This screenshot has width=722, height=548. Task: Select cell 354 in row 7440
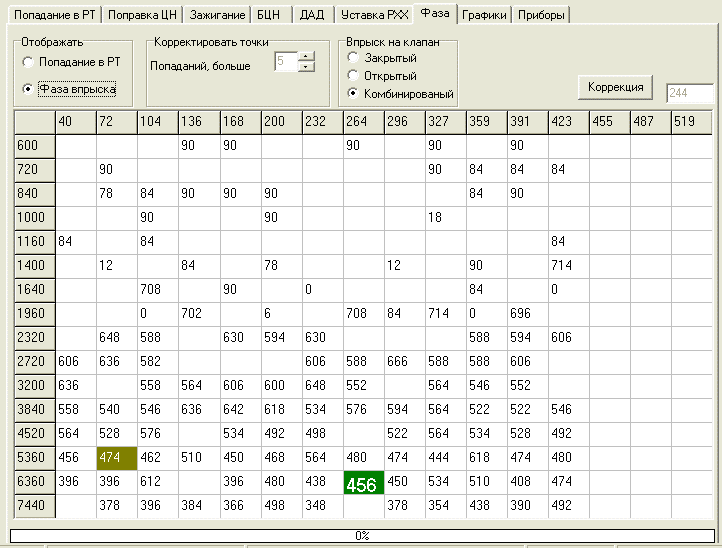point(446,506)
